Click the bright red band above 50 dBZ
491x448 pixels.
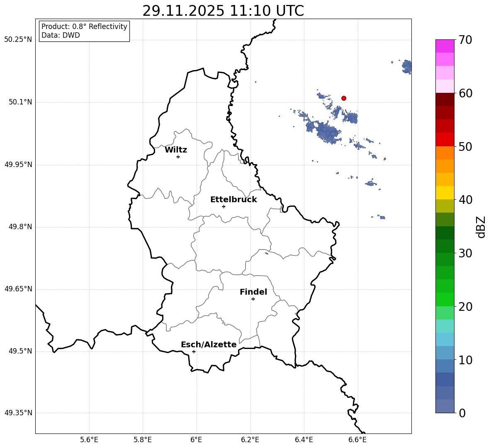click(445, 140)
